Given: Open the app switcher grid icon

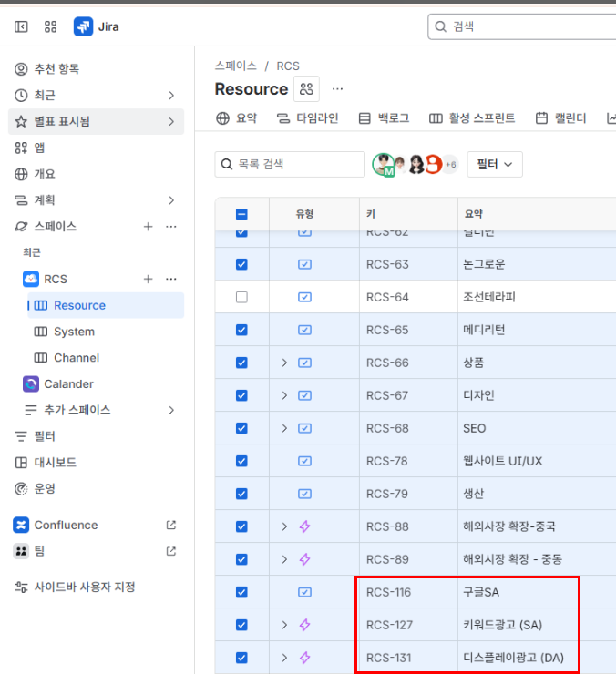Looking at the screenshot, I should click(x=50, y=26).
